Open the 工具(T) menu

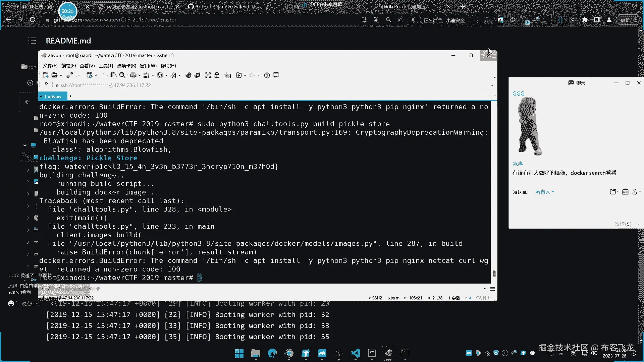click(106, 66)
